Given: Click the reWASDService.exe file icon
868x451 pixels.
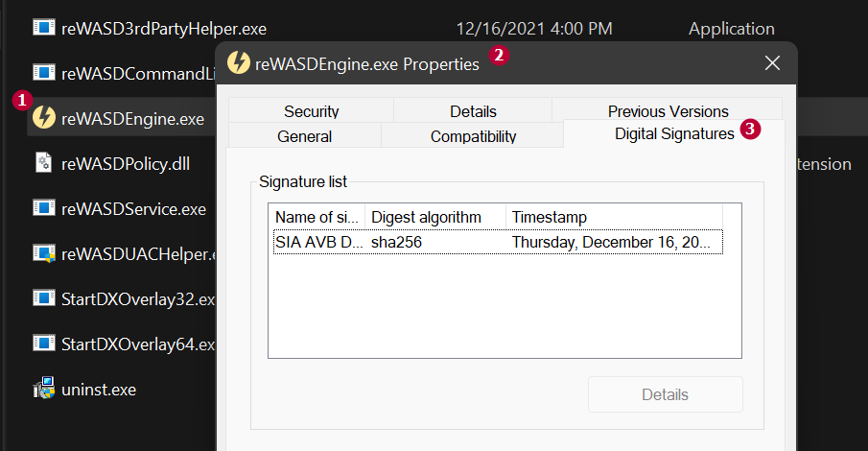Looking at the screenshot, I should 44,208.
